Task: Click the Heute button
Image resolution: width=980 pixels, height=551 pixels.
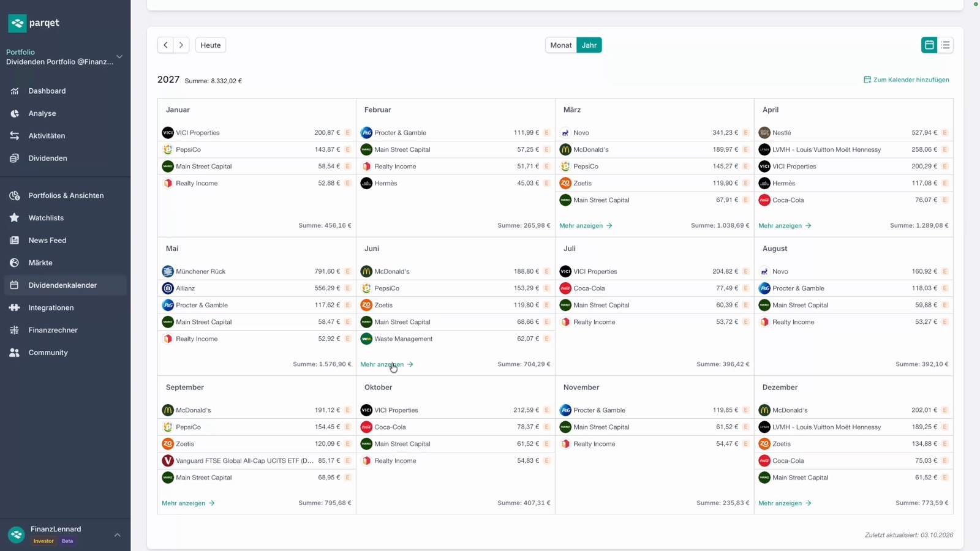Action: pyautogui.click(x=211, y=45)
